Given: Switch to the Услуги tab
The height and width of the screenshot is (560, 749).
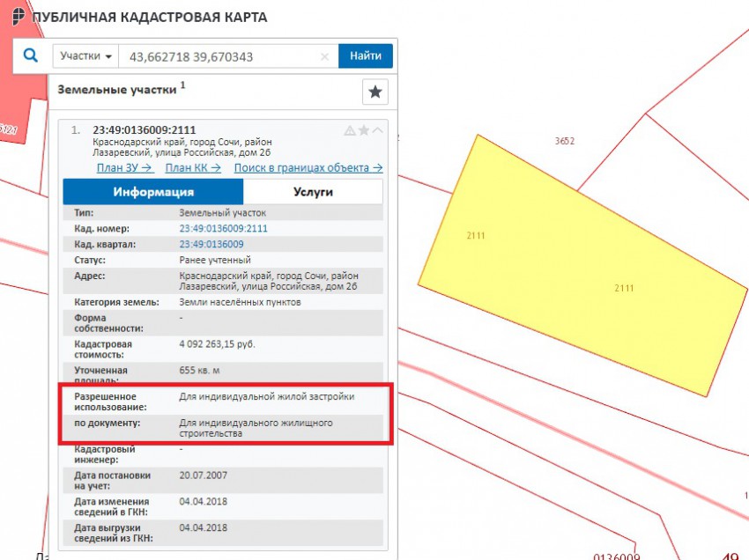Looking at the screenshot, I should (313, 192).
